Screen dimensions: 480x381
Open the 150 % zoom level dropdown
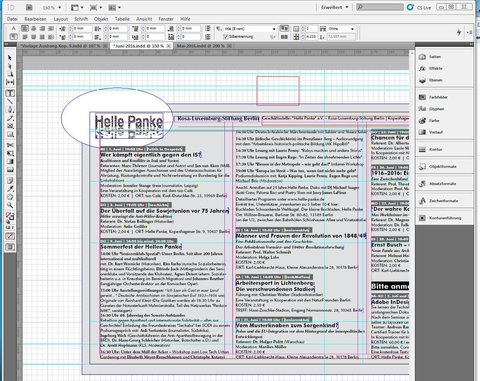52,7
